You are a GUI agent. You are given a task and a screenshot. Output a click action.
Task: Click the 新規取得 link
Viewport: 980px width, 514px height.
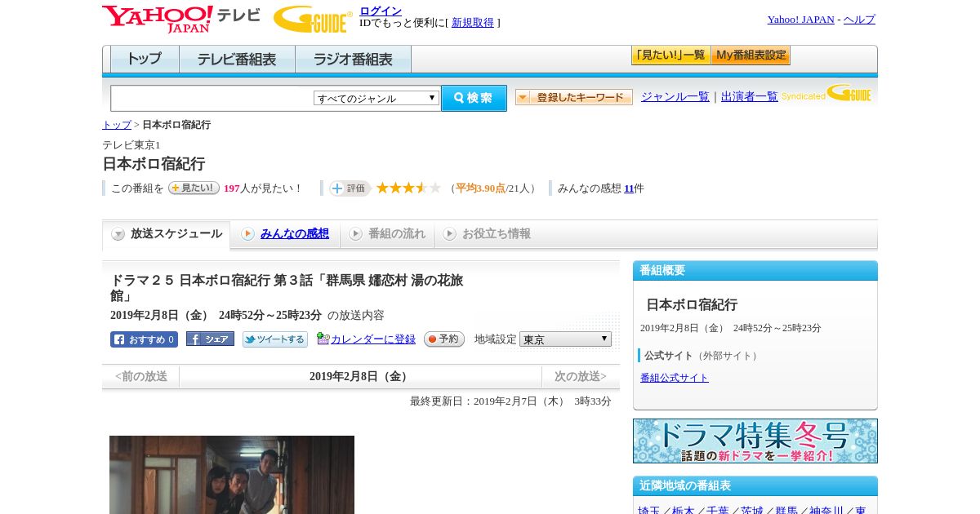tap(473, 23)
